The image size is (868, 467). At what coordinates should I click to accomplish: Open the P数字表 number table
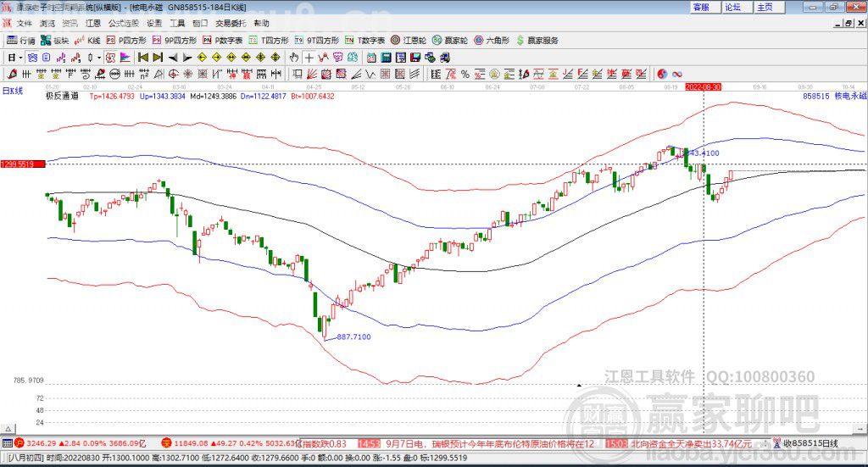point(223,41)
